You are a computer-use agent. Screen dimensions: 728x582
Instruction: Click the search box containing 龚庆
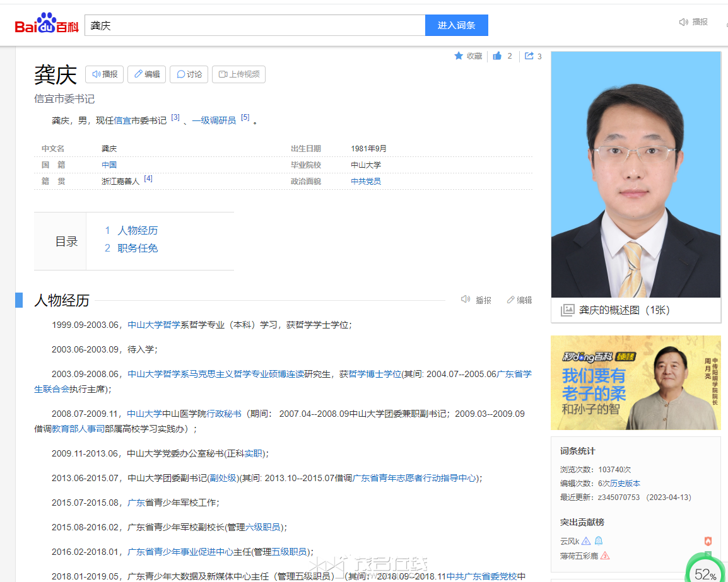[x=254, y=25]
